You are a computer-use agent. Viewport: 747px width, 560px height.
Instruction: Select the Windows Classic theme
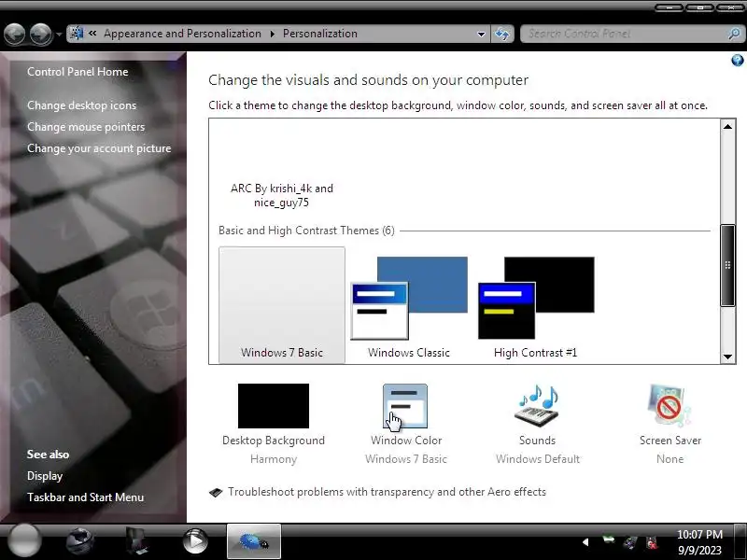coord(409,307)
